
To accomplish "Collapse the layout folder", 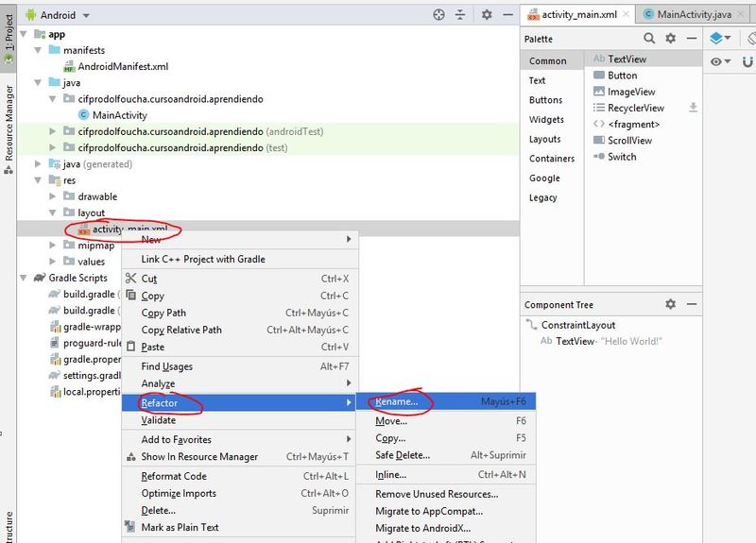I will (x=52, y=212).
